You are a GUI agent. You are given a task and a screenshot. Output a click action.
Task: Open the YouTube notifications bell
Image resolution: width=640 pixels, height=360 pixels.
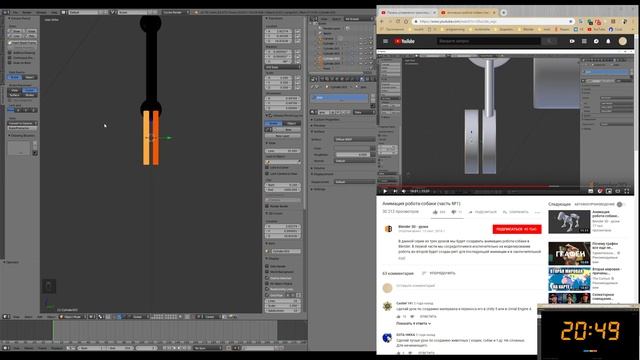pos(608,41)
